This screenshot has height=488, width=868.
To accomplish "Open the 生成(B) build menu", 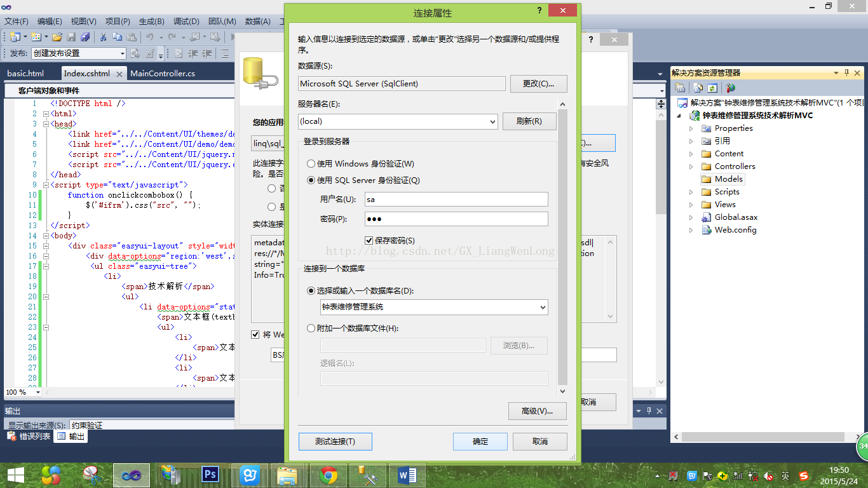I will coord(151,22).
